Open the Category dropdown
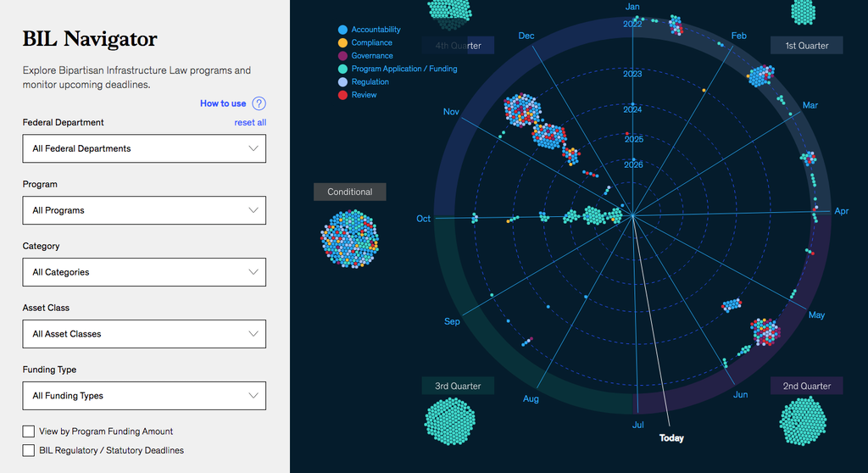This screenshot has width=868, height=473. (x=144, y=272)
